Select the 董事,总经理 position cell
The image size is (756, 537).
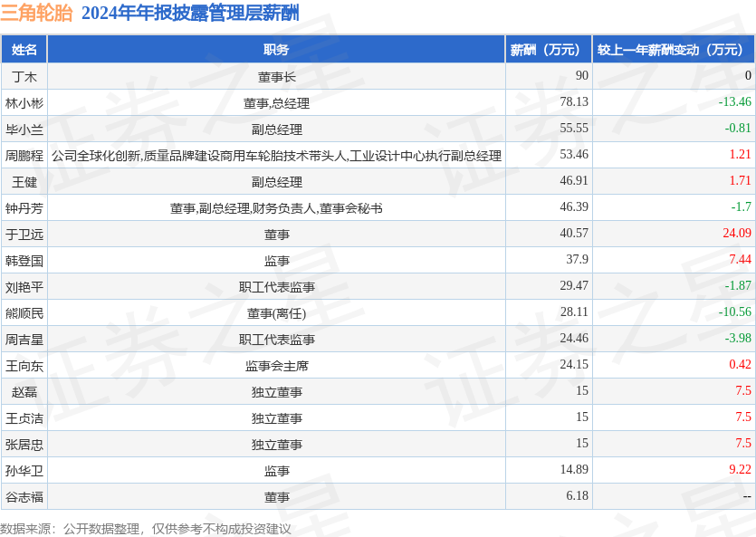pos(276,103)
